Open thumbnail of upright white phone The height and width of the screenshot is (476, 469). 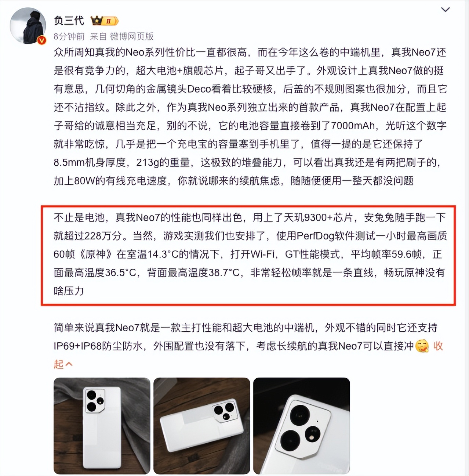(x=102, y=426)
